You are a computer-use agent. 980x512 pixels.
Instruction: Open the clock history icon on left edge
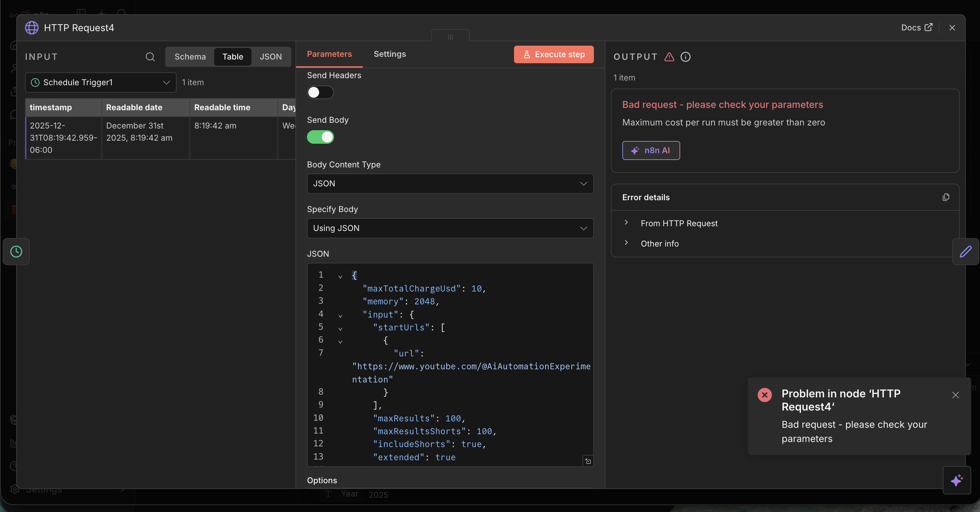pyautogui.click(x=16, y=252)
